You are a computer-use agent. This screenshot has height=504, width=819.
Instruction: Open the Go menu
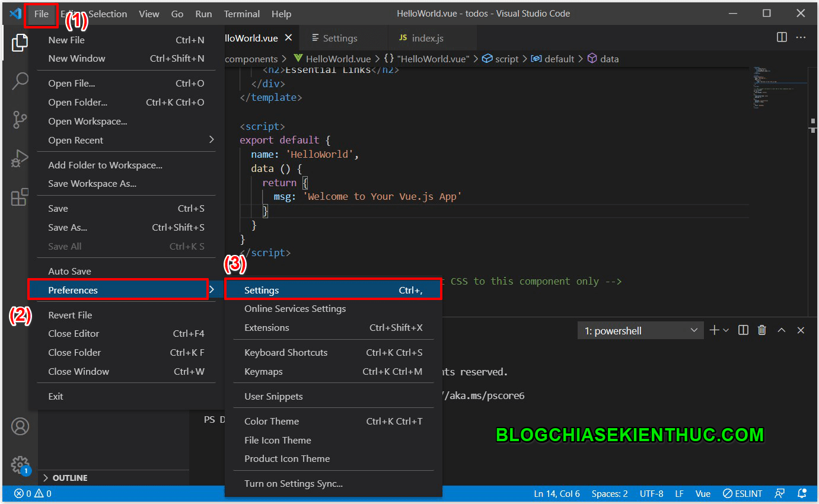[x=177, y=14]
